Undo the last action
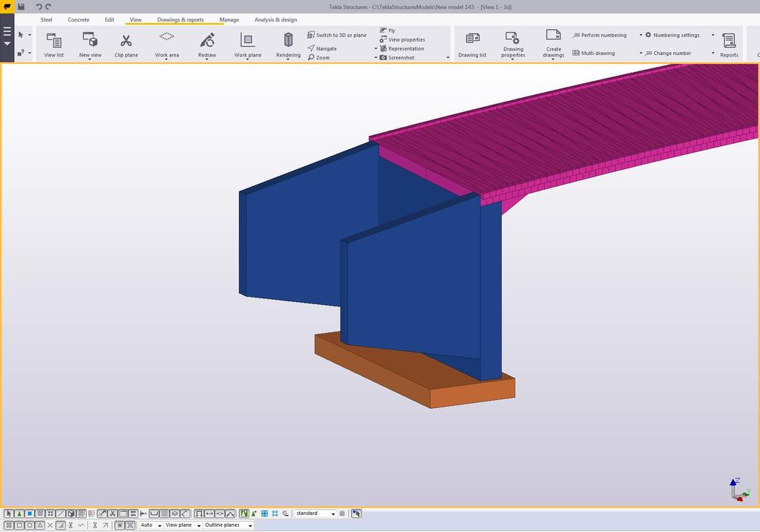The width and height of the screenshot is (760, 532). (x=39, y=7)
